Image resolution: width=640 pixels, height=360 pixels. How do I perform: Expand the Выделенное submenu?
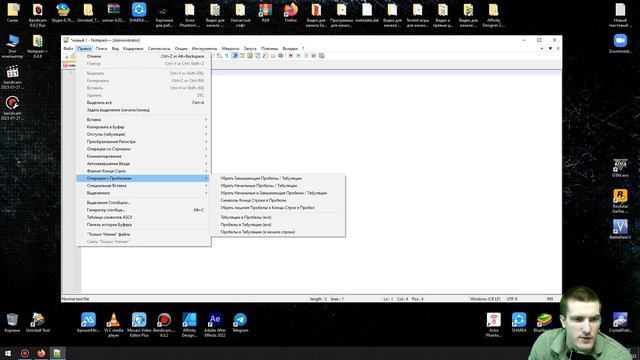(144, 193)
